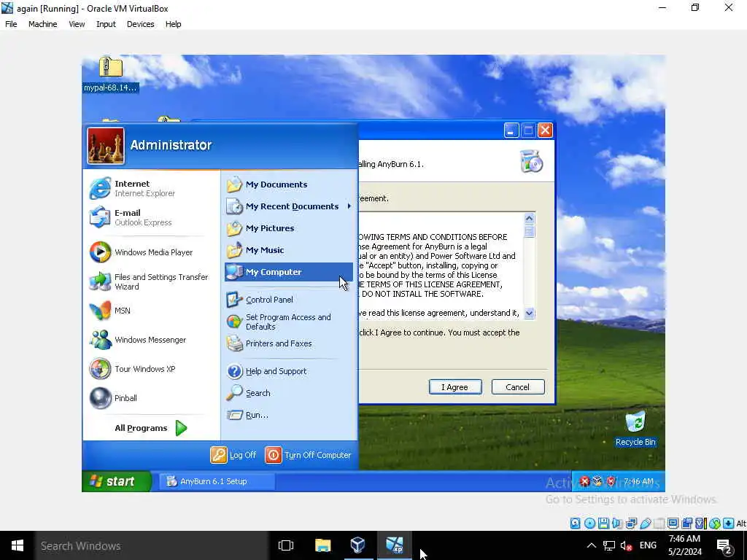747x560 pixels.
Task: Open the VirtualBox File menu
Action: pos(11,24)
